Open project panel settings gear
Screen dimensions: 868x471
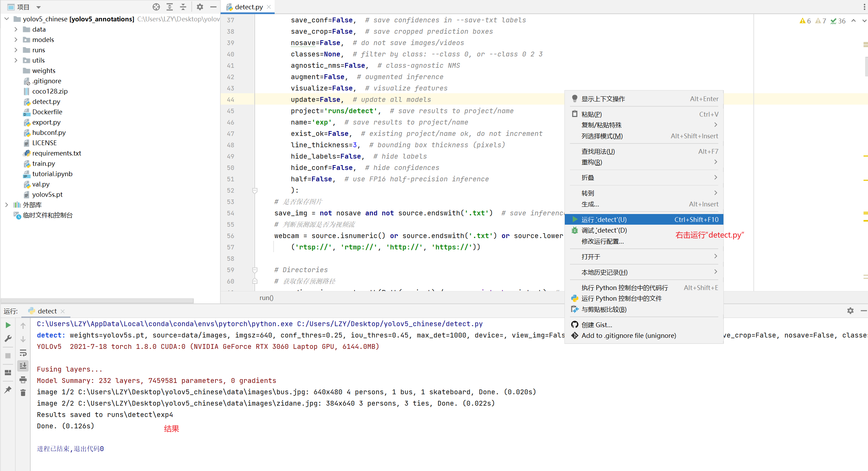point(200,7)
